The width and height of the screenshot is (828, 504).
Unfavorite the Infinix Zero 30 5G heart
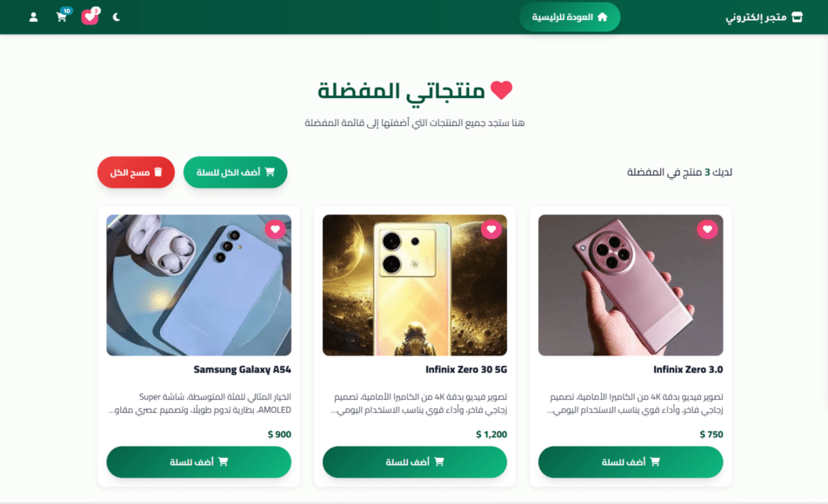pos(491,229)
